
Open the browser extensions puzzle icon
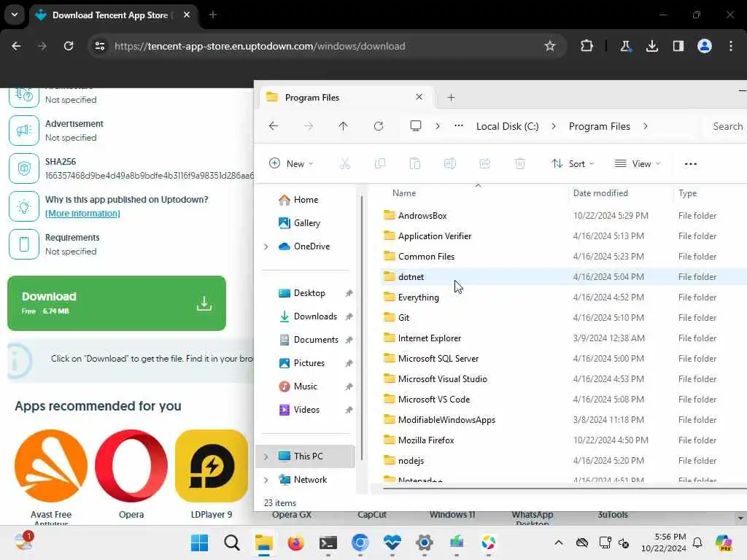pos(587,46)
